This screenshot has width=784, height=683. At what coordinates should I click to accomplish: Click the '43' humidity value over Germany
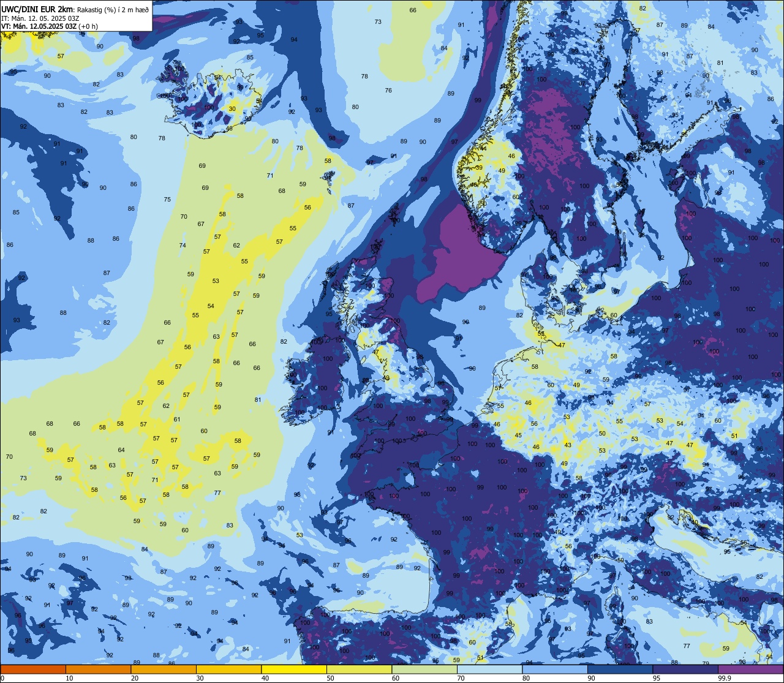pos(568,445)
